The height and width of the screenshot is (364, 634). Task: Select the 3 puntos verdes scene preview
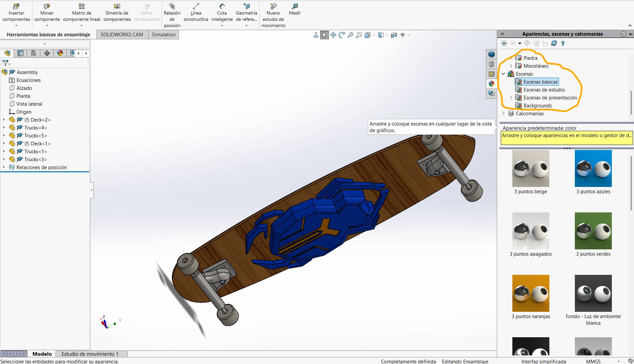[593, 231]
